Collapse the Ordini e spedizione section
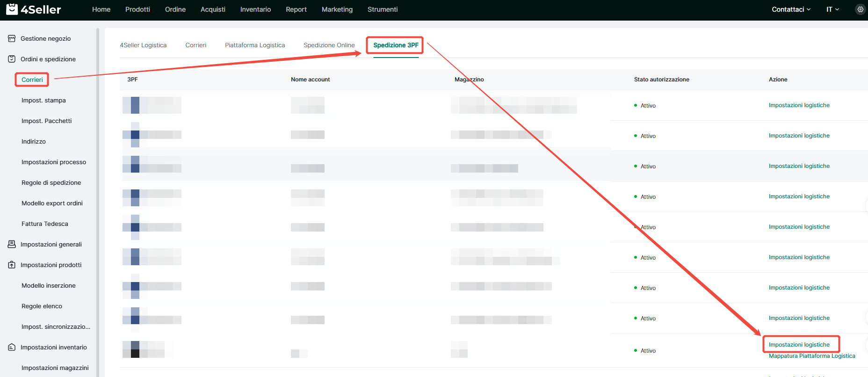Screen dimensions: 868x377 pyautogui.click(x=48, y=59)
